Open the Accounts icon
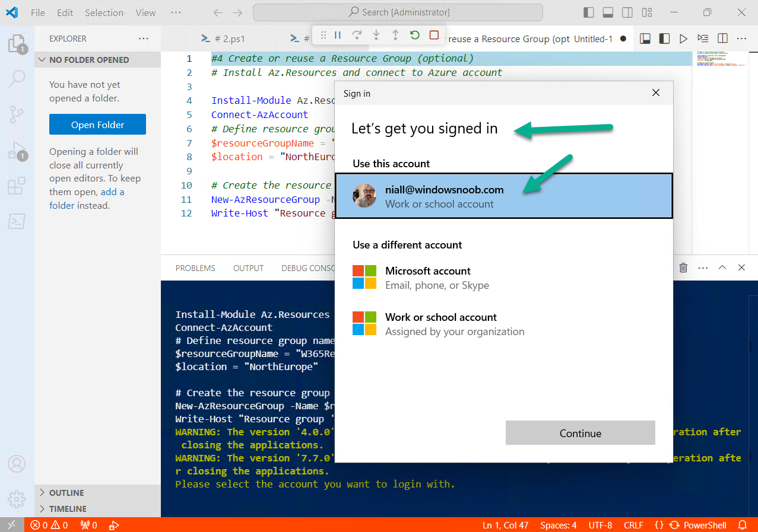Image resolution: width=758 pixels, height=532 pixels. (x=17, y=463)
